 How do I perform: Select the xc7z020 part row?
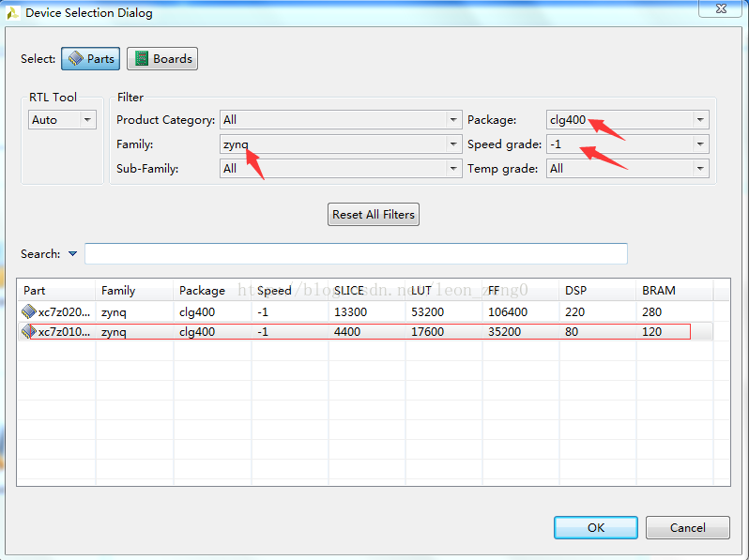365,311
